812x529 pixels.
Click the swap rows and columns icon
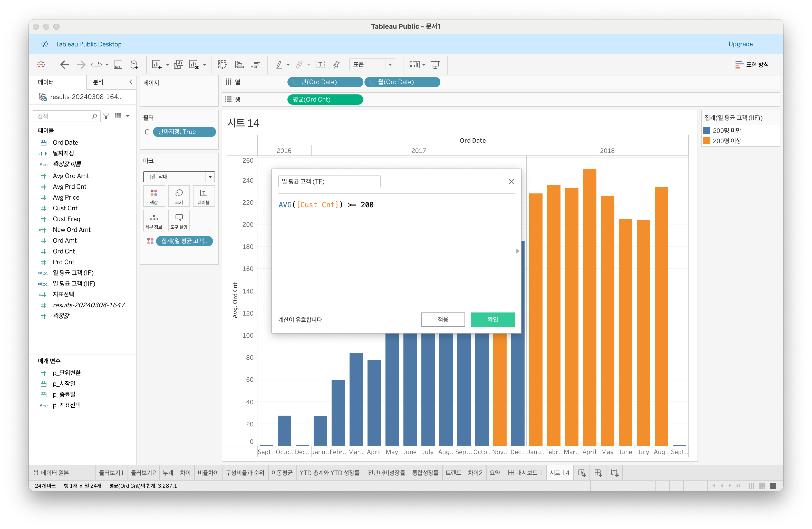pos(223,64)
